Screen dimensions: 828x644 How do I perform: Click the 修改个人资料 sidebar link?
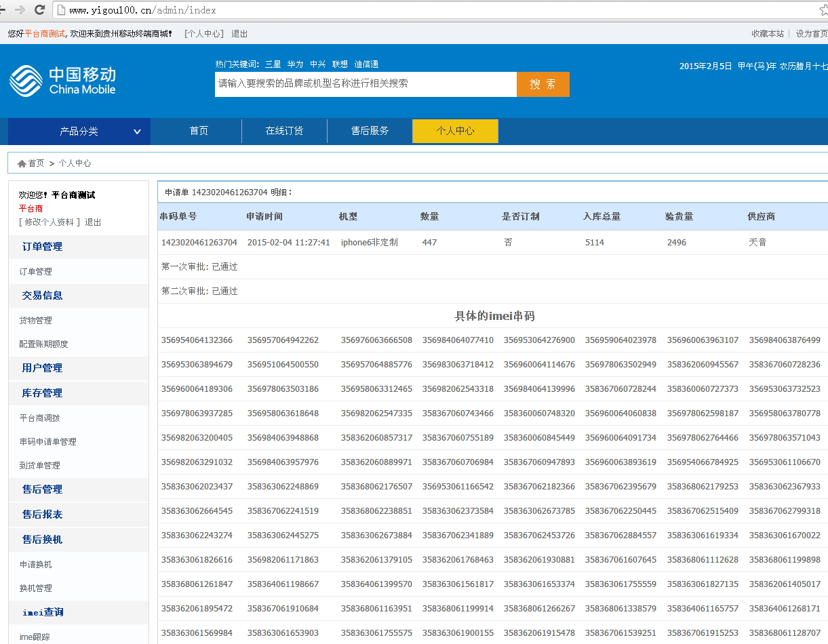pos(49,222)
